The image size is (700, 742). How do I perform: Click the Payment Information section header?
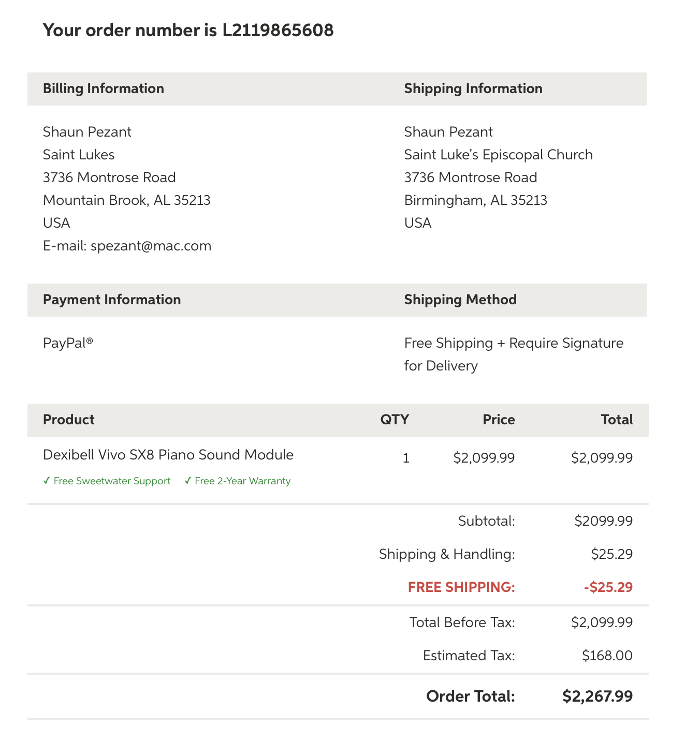tap(112, 300)
